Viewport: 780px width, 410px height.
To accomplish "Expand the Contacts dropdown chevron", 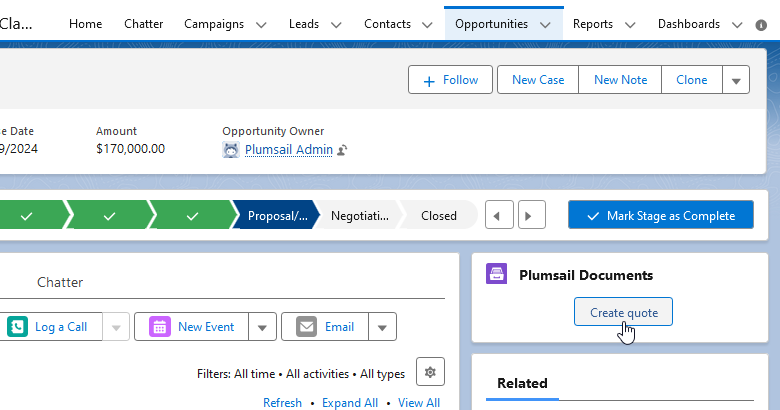I will (427, 25).
